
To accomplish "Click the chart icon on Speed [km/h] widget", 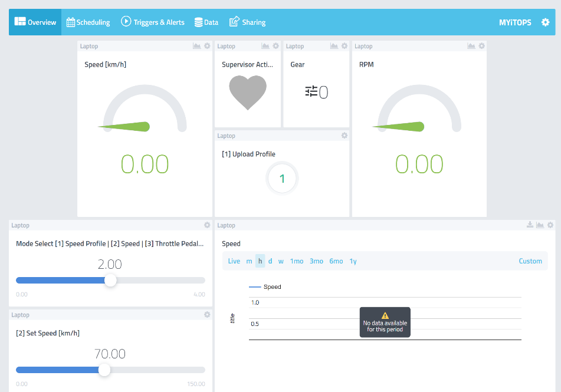I will (x=197, y=46).
